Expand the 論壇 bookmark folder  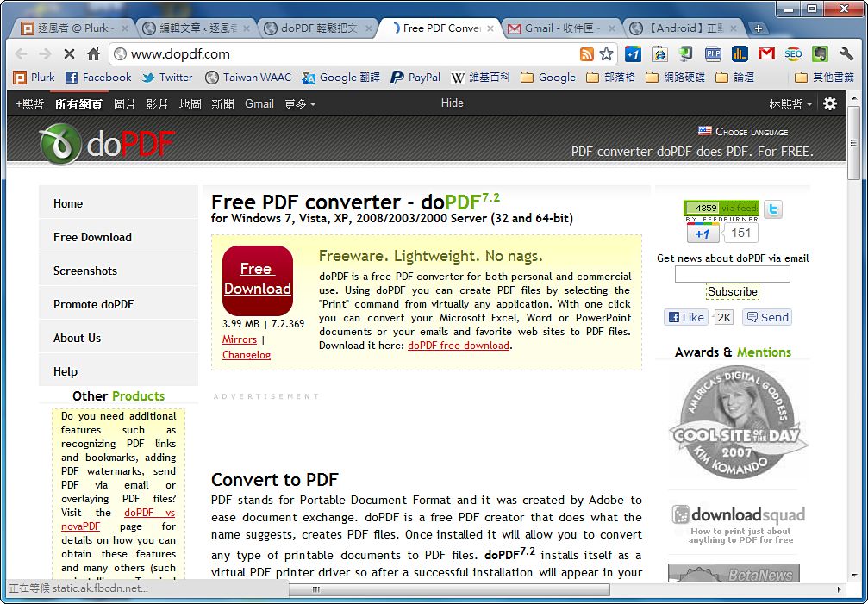(734, 78)
